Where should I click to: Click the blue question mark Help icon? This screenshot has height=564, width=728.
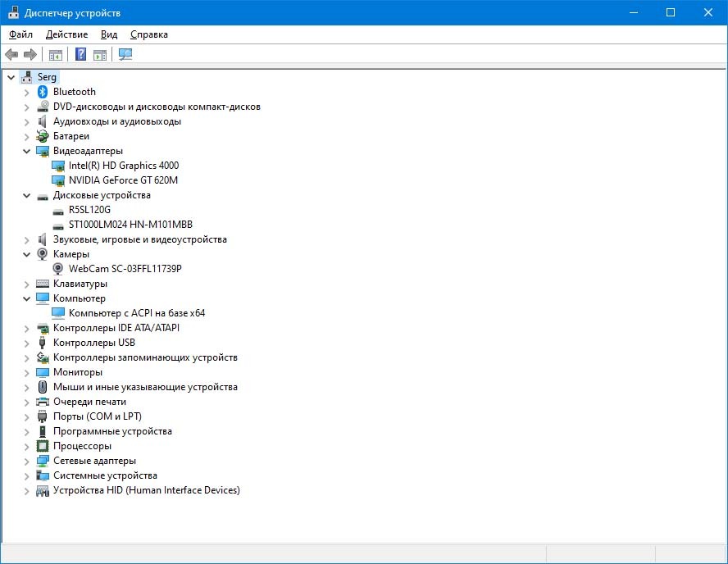click(x=80, y=55)
